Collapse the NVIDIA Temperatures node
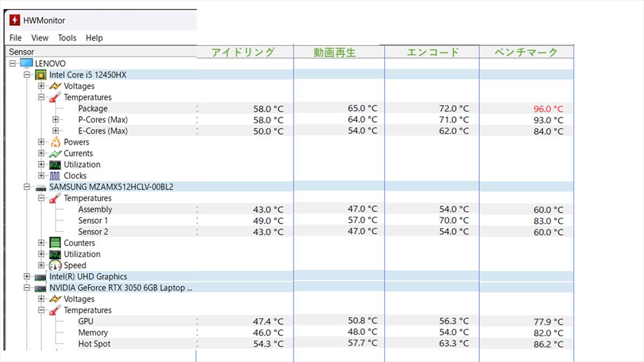The height and width of the screenshot is (362, 644). click(x=41, y=311)
